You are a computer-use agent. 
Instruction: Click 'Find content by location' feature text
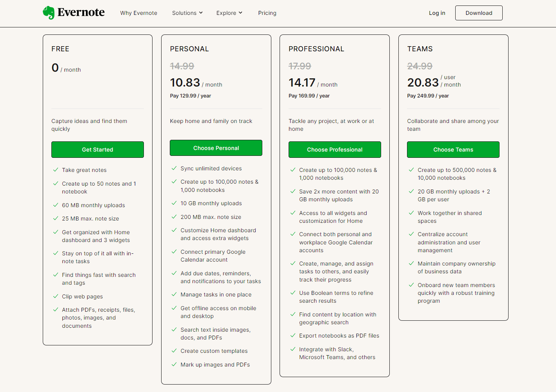coord(338,318)
